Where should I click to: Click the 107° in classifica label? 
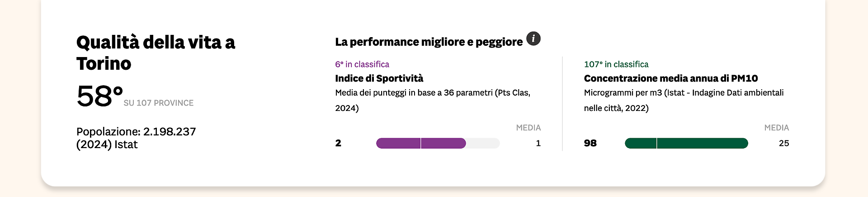(x=616, y=64)
